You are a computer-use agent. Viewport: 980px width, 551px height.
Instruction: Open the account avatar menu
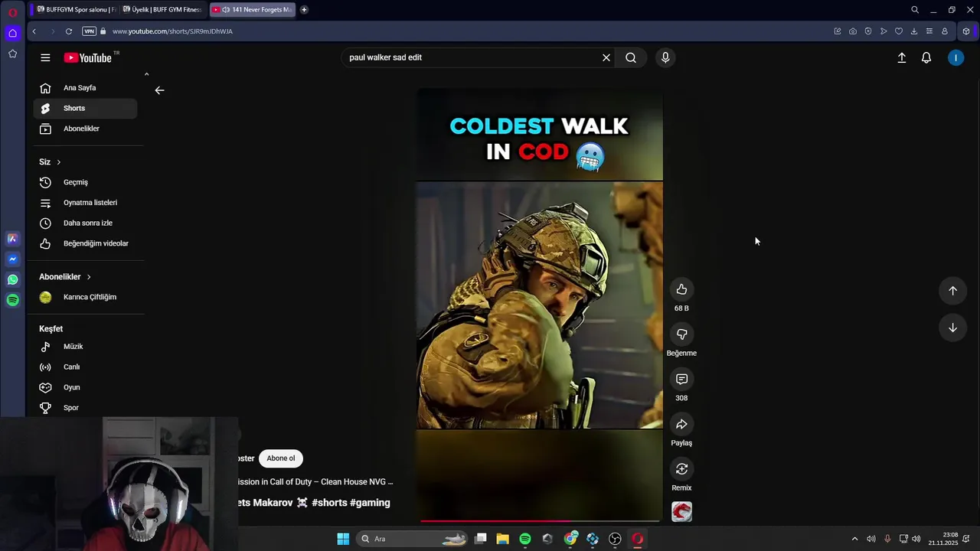click(x=955, y=57)
